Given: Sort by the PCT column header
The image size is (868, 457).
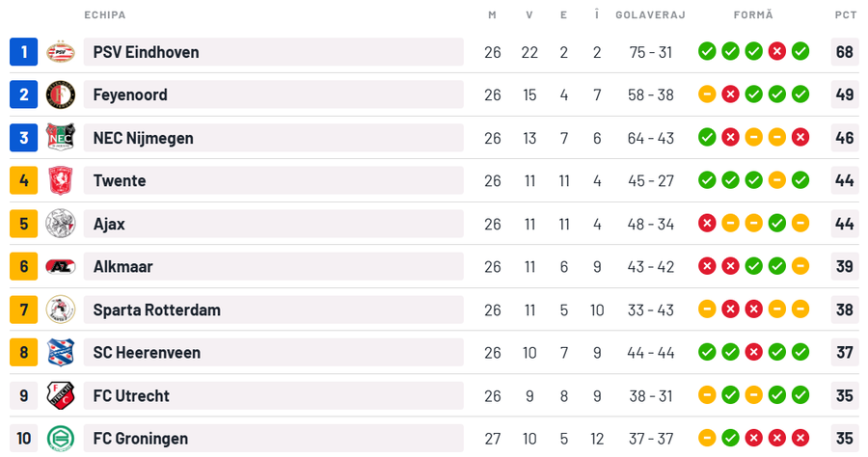Looking at the screenshot, I should coord(845,14).
